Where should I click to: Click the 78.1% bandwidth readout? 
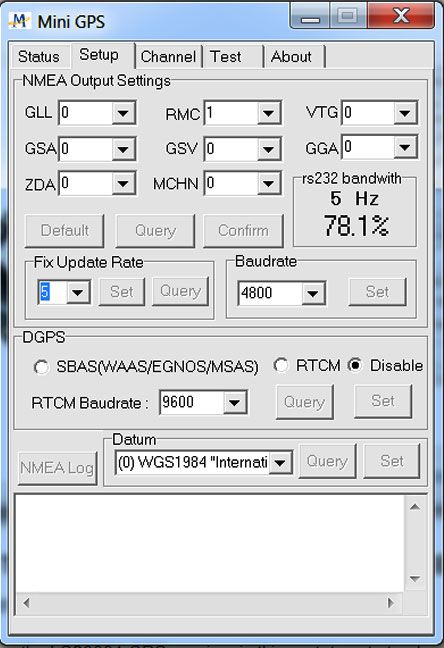(x=356, y=226)
